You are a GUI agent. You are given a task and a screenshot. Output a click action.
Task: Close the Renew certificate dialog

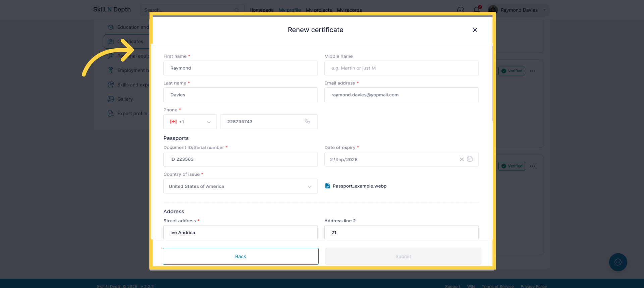475,30
